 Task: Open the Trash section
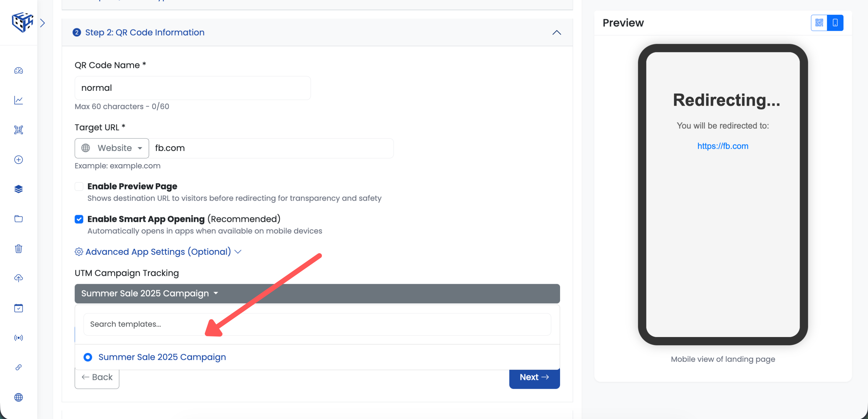coord(18,249)
